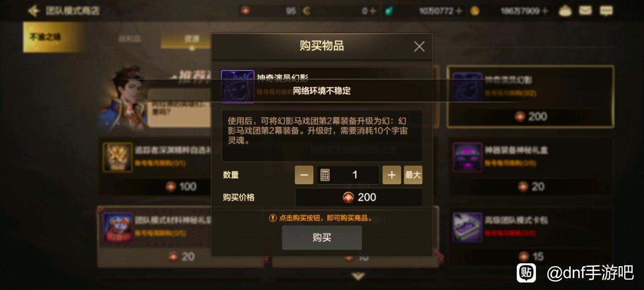Viewport: 644px width, 290px height.
Task: Click the back arrow beside 团队模式商店
Action: pos(34,10)
